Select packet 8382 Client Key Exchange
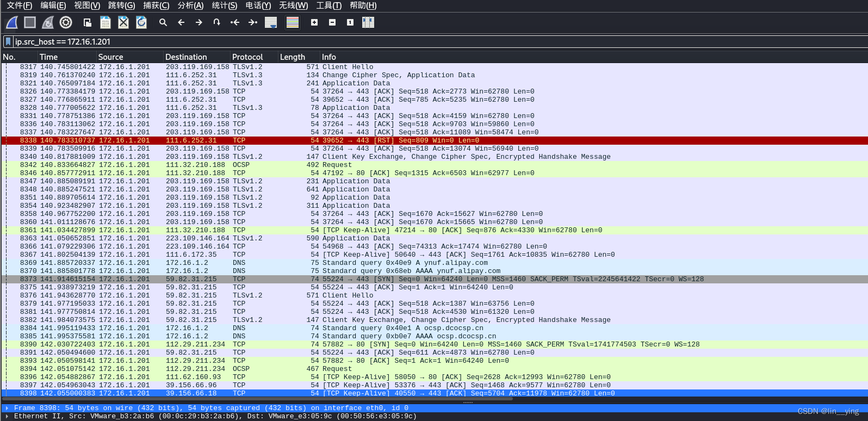This screenshot has width=868, height=421. (x=434, y=320)
